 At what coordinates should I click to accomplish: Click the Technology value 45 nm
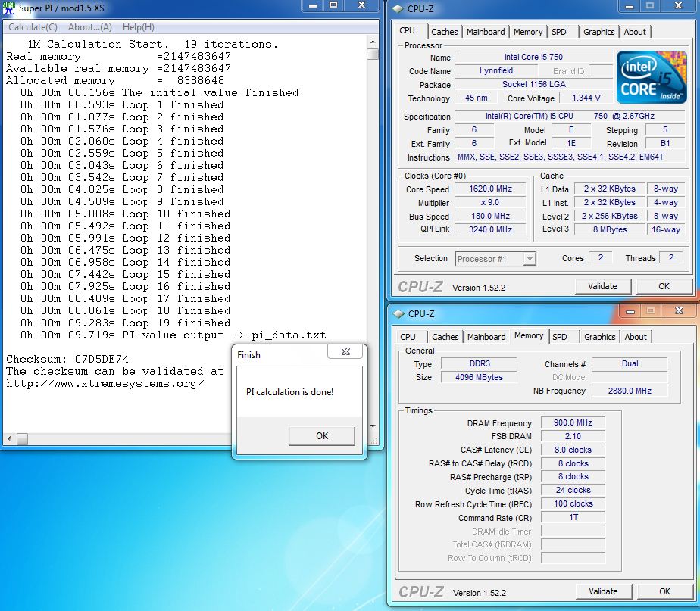click(x=476, y=98)
